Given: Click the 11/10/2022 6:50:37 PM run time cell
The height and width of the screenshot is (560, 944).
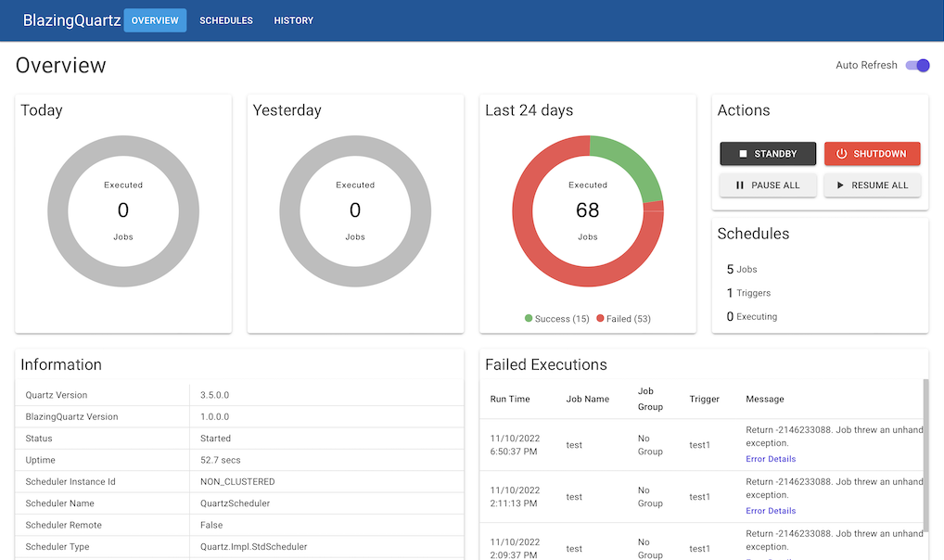Looking at the screenshot, I should point(515,445).
